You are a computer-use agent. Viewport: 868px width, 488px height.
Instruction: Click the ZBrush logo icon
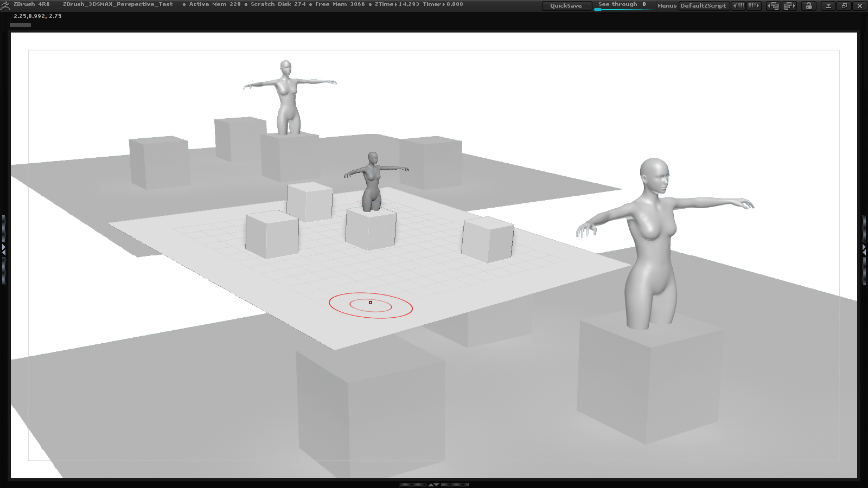(5, 4)
